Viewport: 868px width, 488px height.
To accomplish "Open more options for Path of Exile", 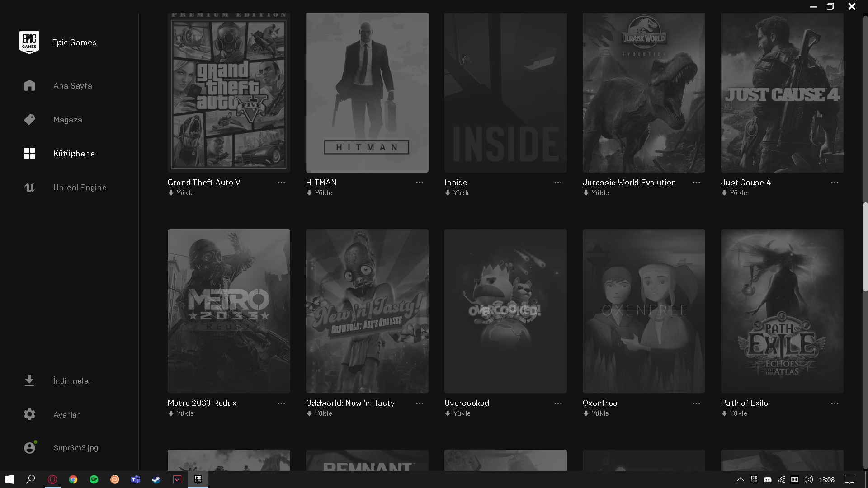I will (x=835, y=403).
